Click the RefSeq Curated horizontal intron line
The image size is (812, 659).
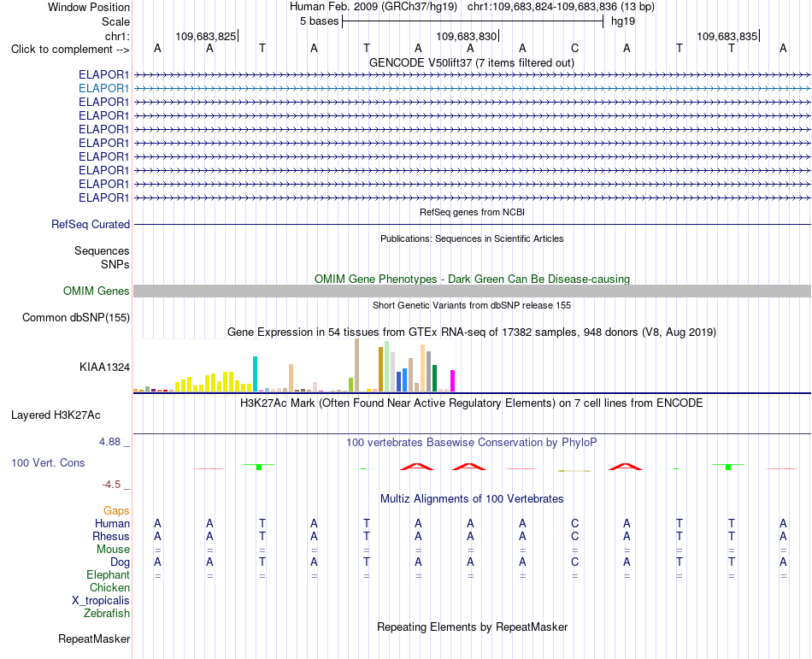point(472,224)
